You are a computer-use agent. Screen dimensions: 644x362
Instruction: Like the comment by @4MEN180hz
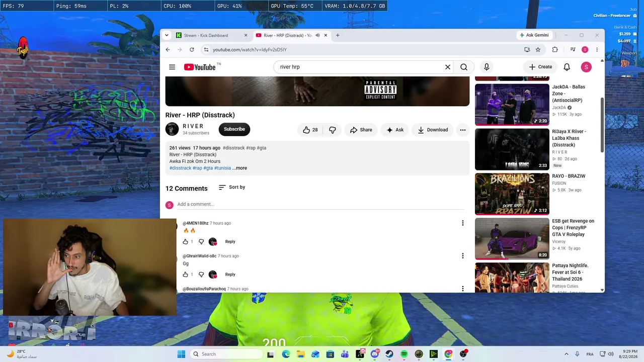(x=186, y=242)
